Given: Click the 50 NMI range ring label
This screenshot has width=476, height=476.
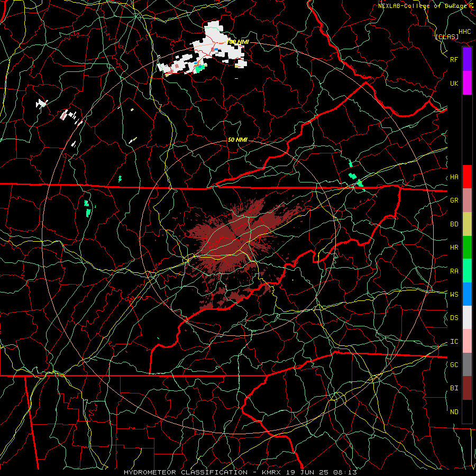Looking at the screenshot, I should point(237,140).
